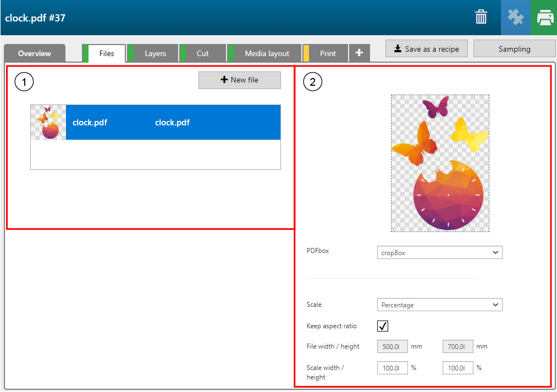
Task: Click the plus tab to add a step
Action: pyautogui.click(x=359, y=53)
